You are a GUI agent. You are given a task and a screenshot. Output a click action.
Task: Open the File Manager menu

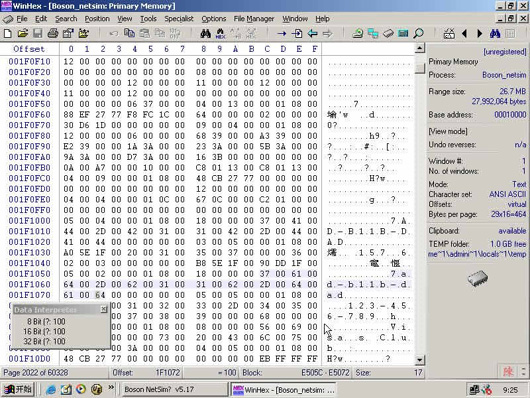254,19
